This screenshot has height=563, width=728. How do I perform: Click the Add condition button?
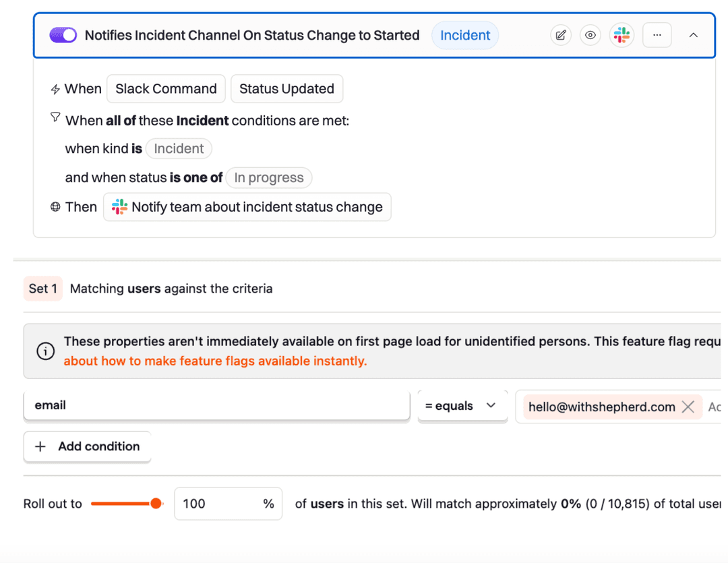pyautogui.click(x=87, y=446)
